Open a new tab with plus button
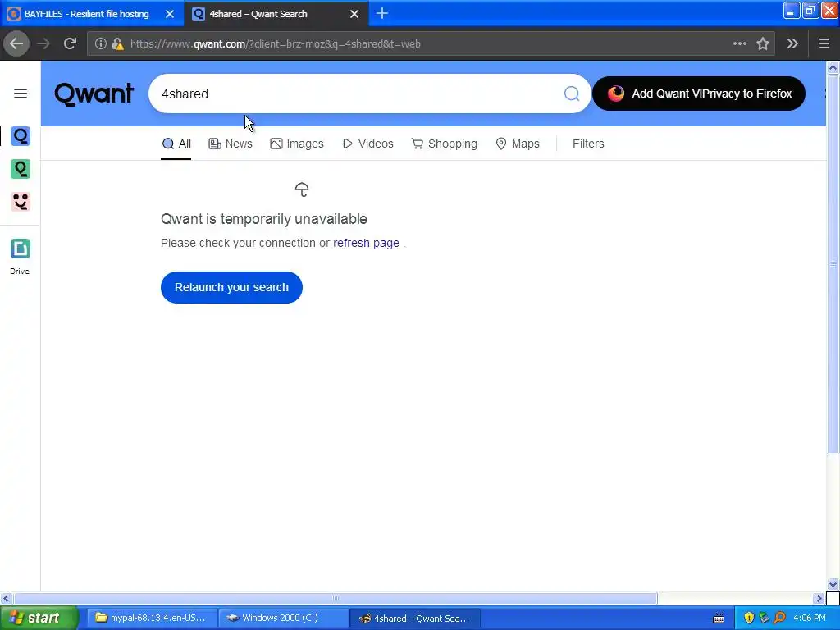This screenshot has width=840, height=630. pyautogui.click(x=382, y=13)
